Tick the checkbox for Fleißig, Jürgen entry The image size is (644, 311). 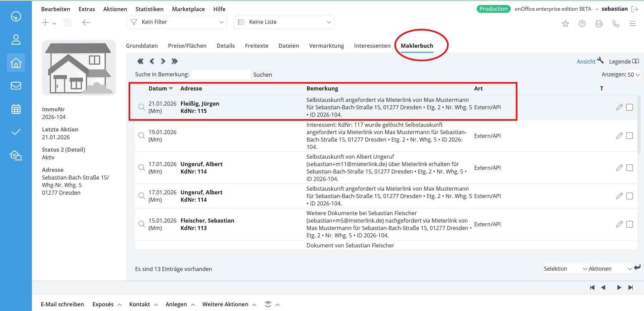(630, 107)
